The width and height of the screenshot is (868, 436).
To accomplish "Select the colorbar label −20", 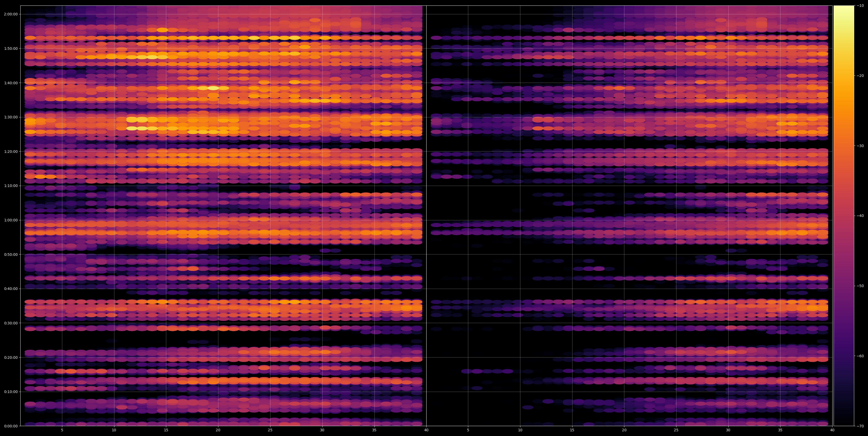I will 860,76.
